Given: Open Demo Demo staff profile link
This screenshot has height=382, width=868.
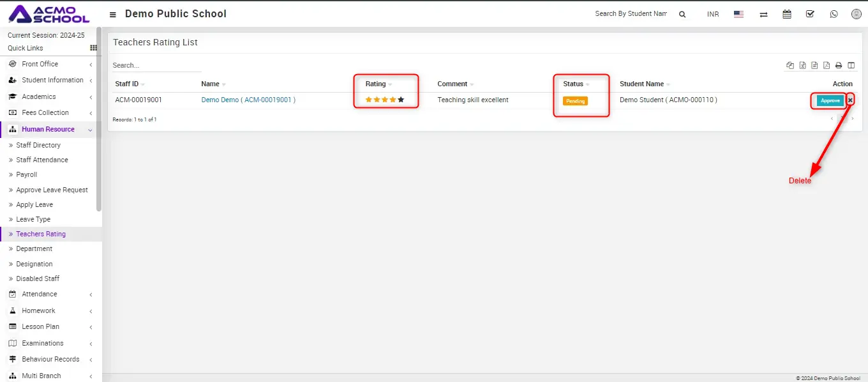Looking at the screenshot, I should pos(248,100).
